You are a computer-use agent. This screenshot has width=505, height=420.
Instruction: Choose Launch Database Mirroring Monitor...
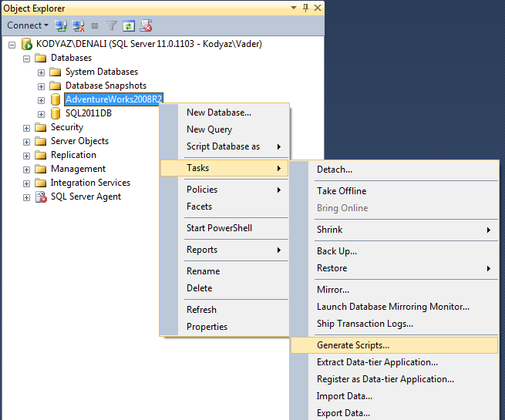point(394,307)
